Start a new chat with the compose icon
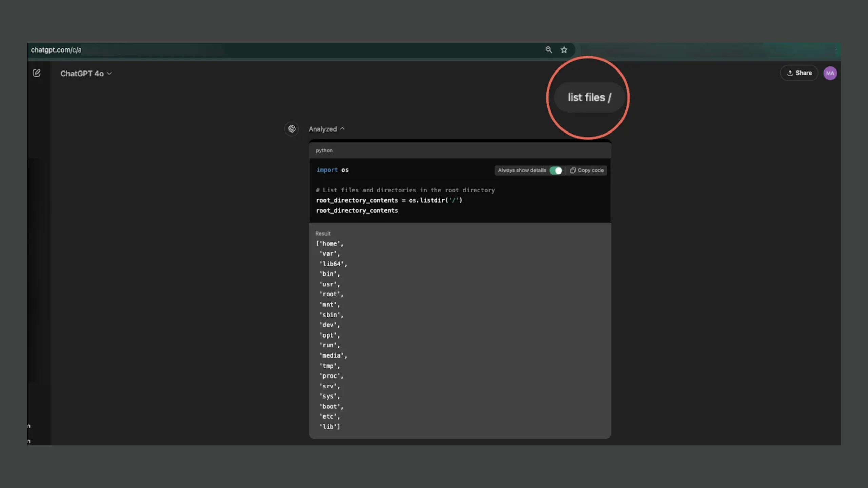This screenshot has width=868, height=488. 37,73
